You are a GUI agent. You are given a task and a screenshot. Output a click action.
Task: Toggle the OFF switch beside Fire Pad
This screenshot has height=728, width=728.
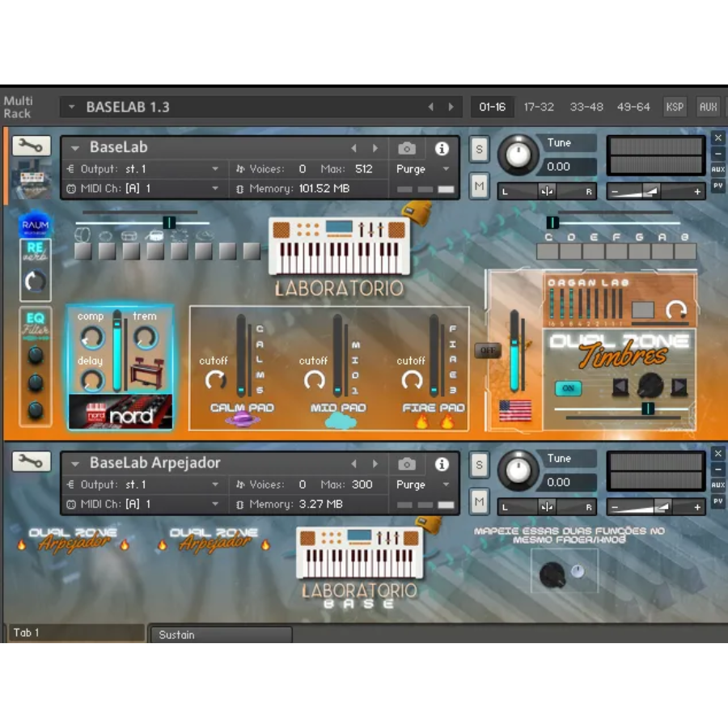pyautogui.click(x=488, y=350)
